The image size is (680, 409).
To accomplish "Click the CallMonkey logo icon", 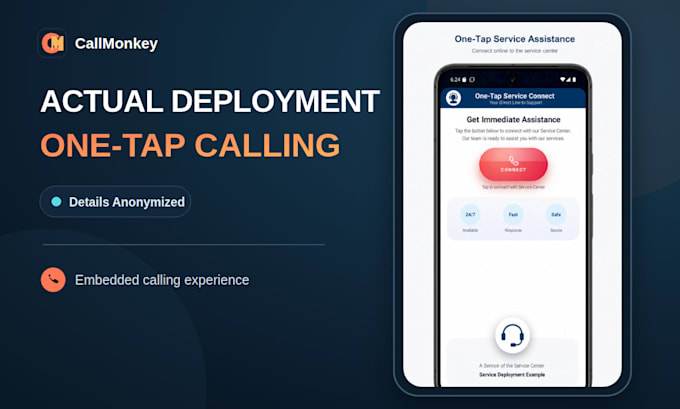I will click(52, 43).
